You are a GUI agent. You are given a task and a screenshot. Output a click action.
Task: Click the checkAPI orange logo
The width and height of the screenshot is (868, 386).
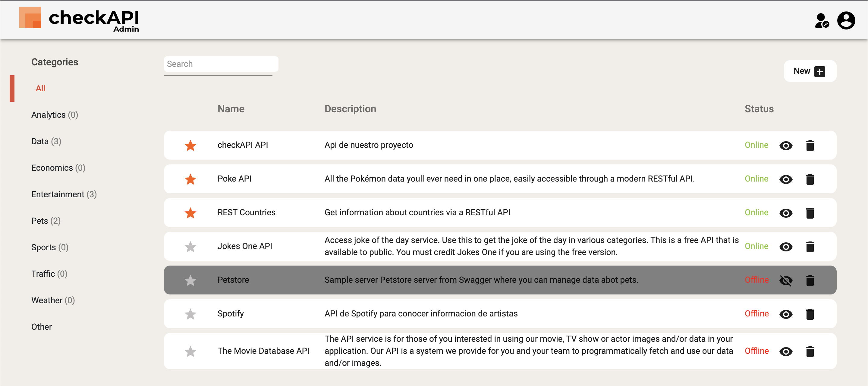tap(30, 17)
